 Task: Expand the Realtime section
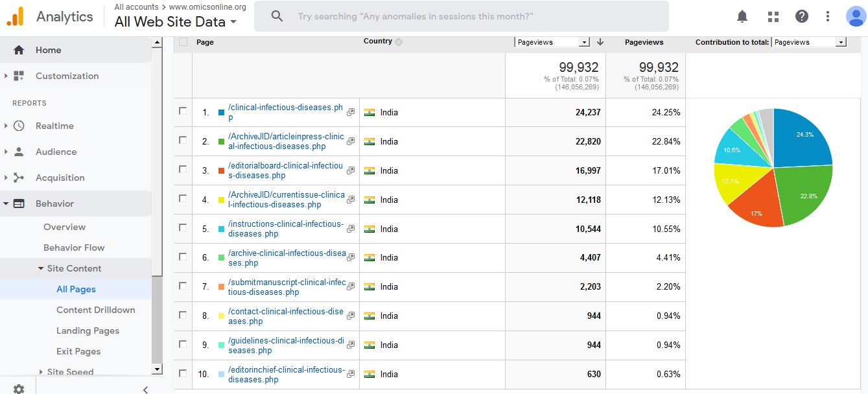[6, 126]
